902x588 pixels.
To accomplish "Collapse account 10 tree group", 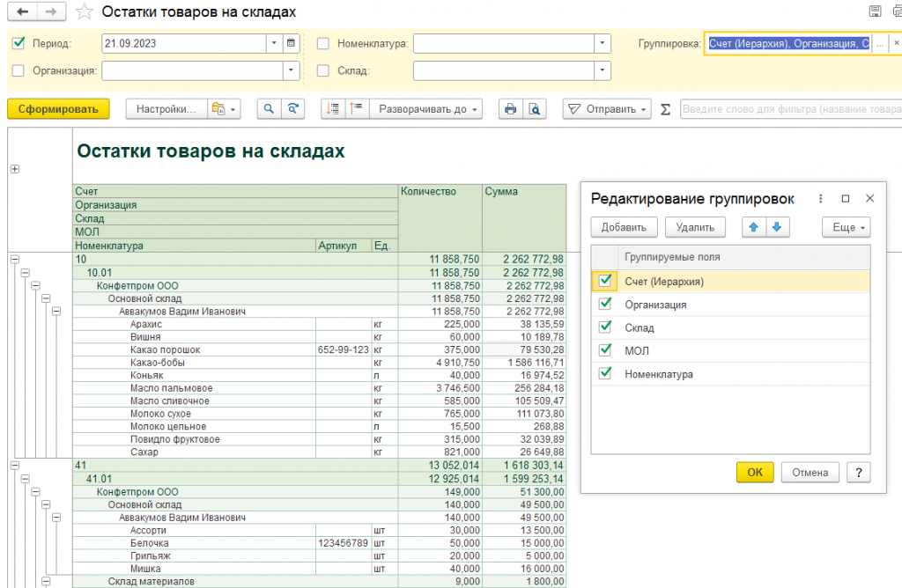I will (x=15, y=259).
